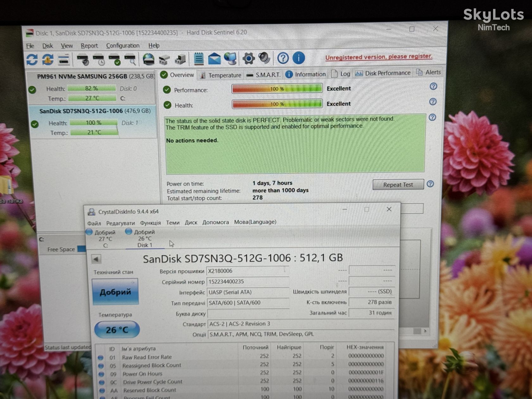Click the blue envelope e-mail icon

pyautogui.click(x=214, y=59)
